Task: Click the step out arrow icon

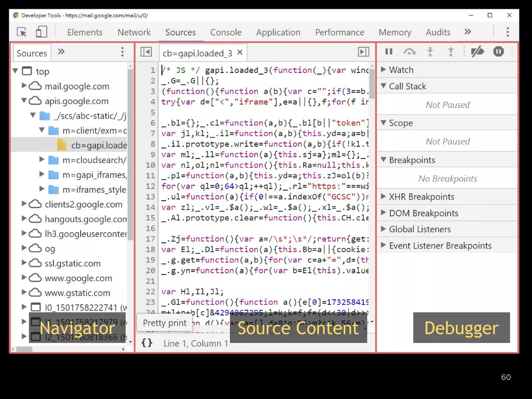Action: (x=451, y=52)
